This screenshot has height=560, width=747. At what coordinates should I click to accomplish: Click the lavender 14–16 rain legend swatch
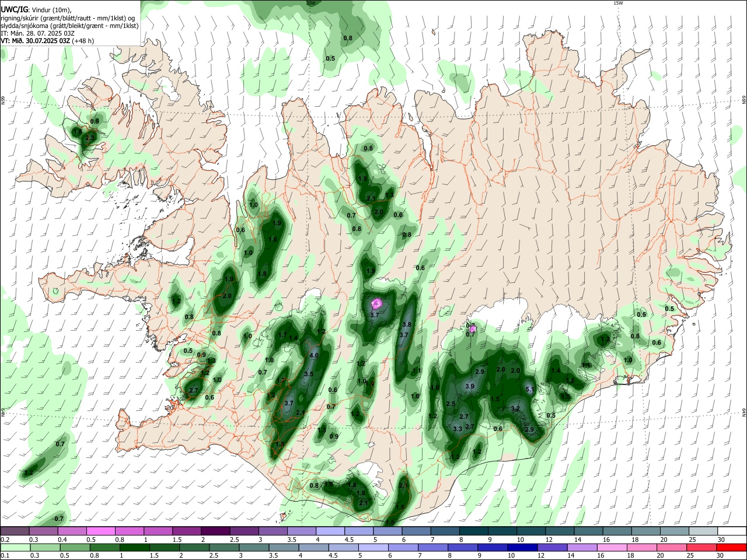[582, 547]
